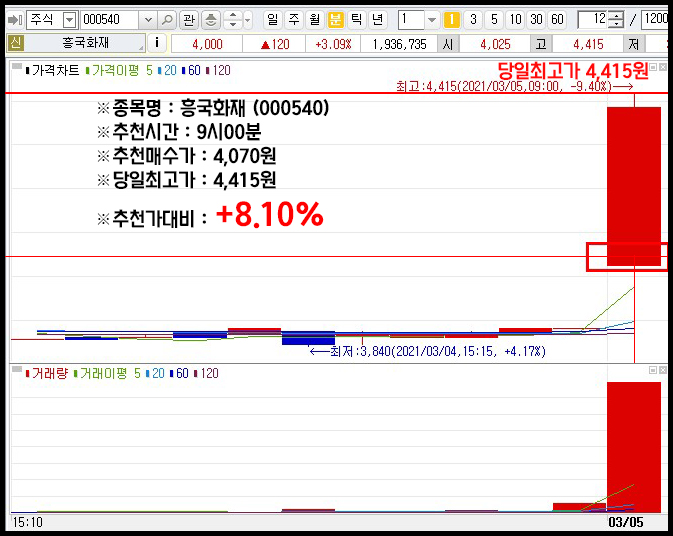Click the 최저:3,840 low price annotation
Viewport: 673px width, 536px height.
(427, 352)
